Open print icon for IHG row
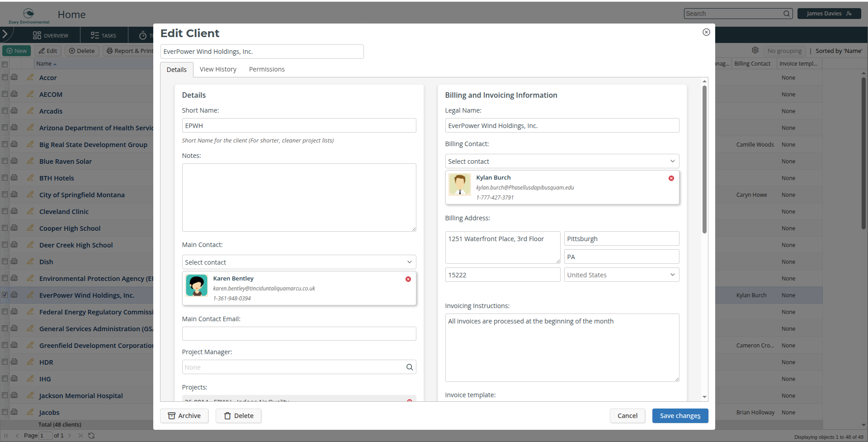Image resolution: width=868 pixels, height=442 pixels. coord(14,379)
